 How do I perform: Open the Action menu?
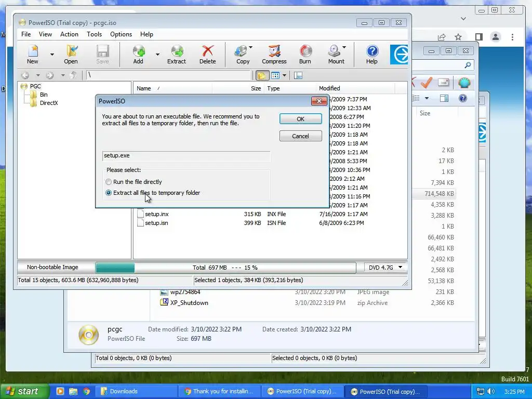pyautogui.click(x=69, y=34)
